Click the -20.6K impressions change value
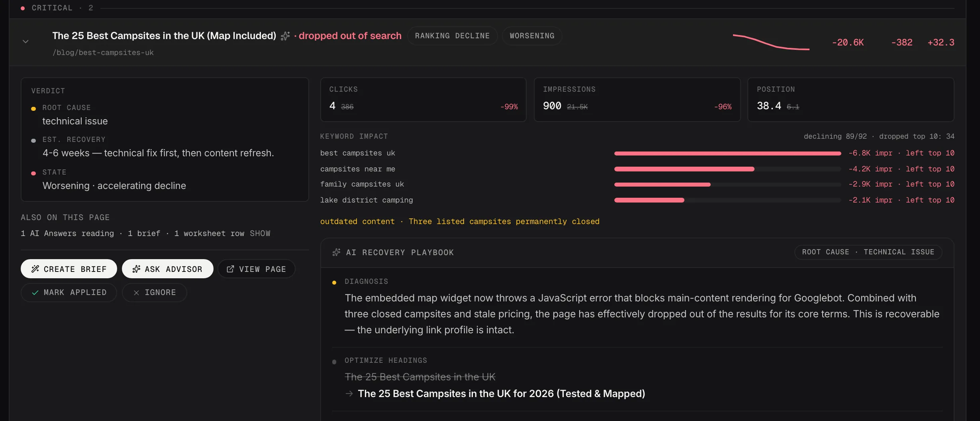This screenshot has width=980, height=421. point(848,42)
